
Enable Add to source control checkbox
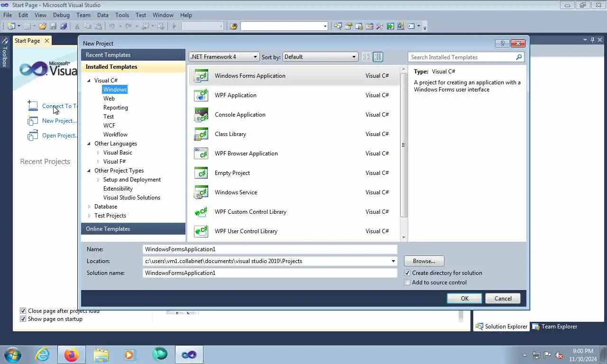(x=407, y=282)
